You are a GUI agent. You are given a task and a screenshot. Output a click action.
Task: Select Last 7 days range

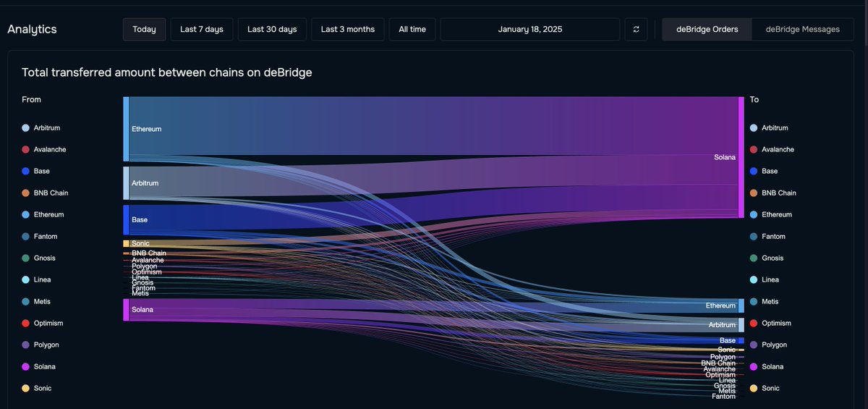pos(202,30)
